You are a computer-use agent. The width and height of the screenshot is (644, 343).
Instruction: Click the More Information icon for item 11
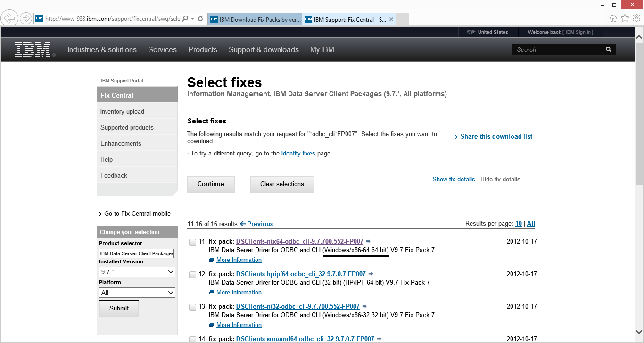212,260
